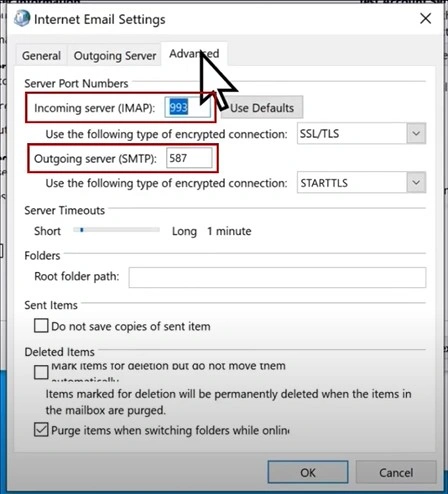Screen dimensions: 448x494
Task: Expand the SSL/TLS encryption dropdown arrow
Action: (416, 133)
